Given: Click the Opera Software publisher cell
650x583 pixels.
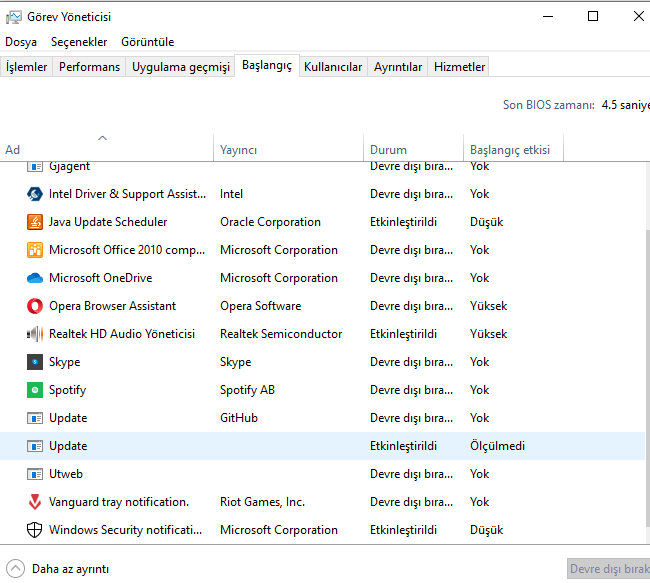Looking at the screenshot, I should pyautogui.click(x=260, y=306).
